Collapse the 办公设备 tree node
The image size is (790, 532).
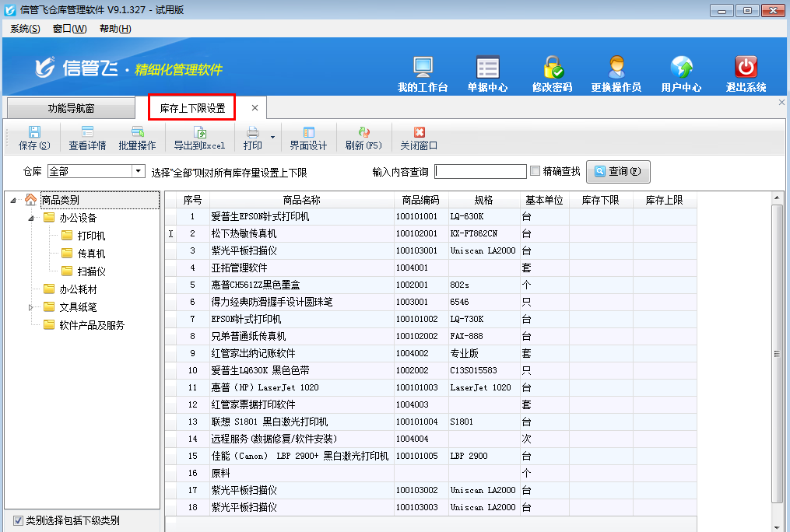tap(32, 218)
